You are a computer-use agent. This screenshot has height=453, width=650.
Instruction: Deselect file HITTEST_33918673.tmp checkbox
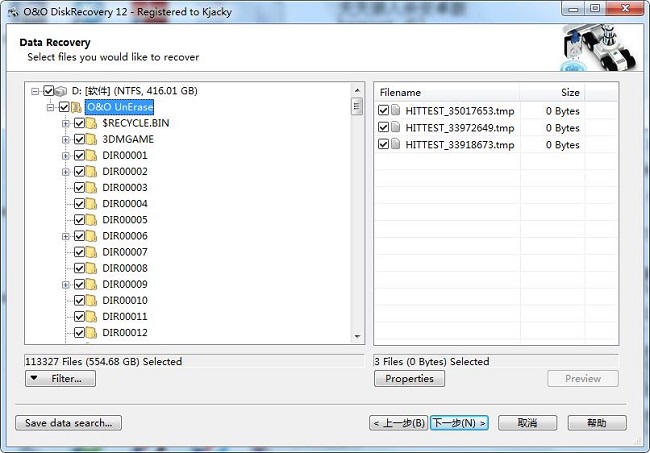coord(383,144)
